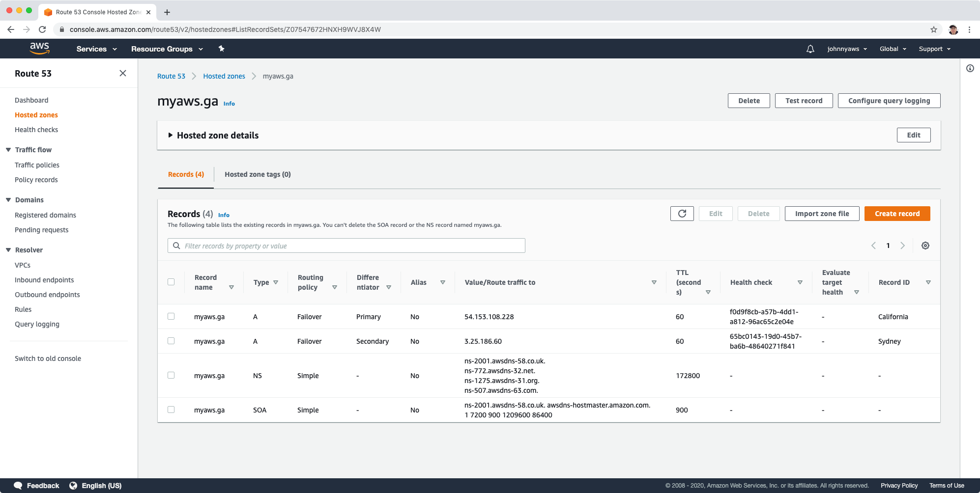Sort by Record name column arrow
Image resolution: width=980 pixels, height=493 pixels.
[231, 287]
